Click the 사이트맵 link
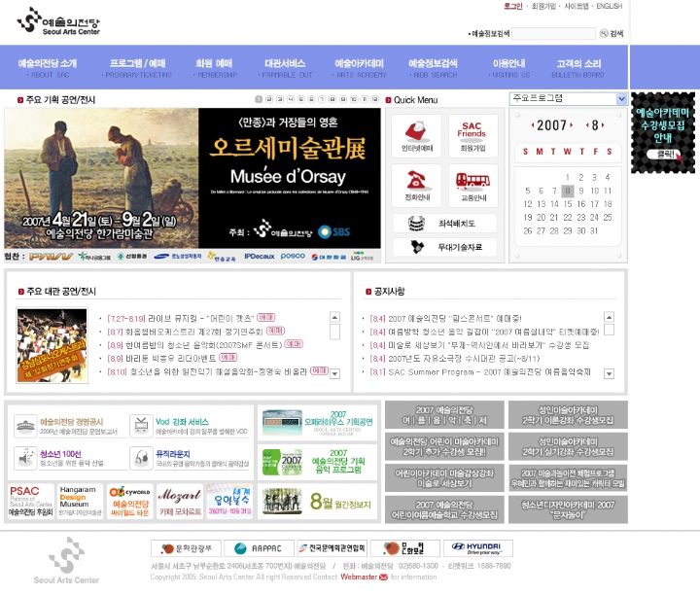 577,6
